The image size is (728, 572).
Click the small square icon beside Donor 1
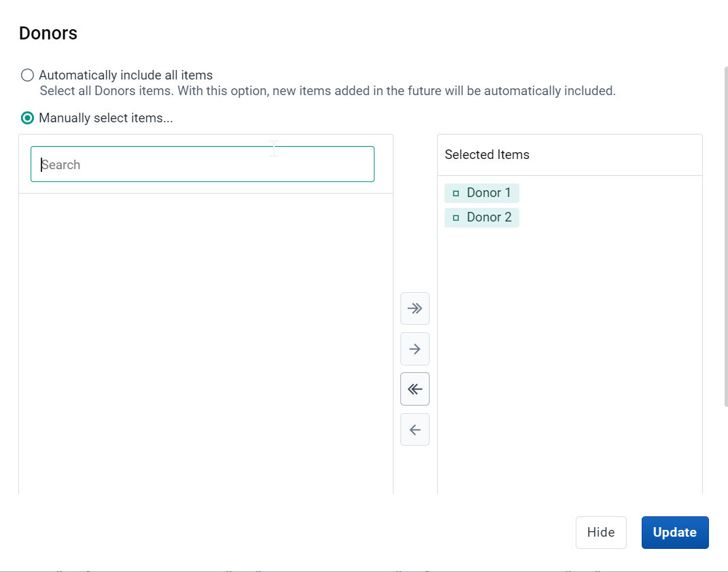coord(456,194)
